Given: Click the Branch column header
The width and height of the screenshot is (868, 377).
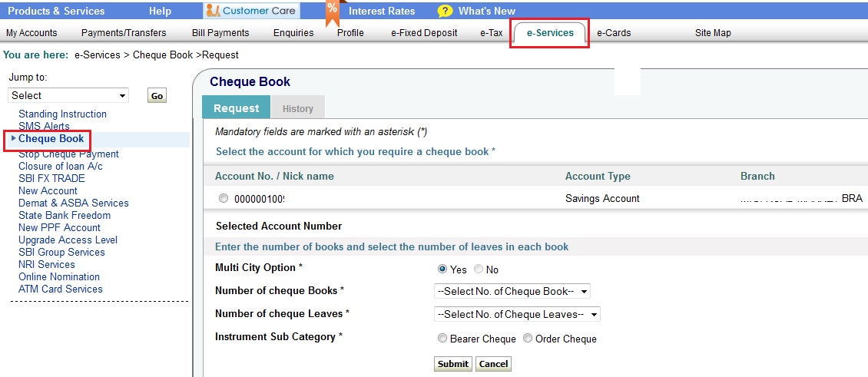Looking at the screenshot, I should point(758,177).
